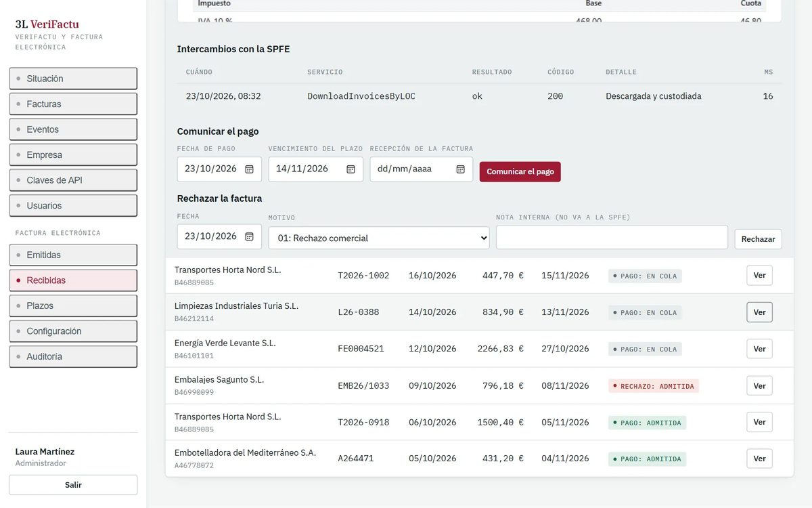Open Configuración in sidebar
The width and height of the screenshot is (812, 508).
pos(73,331)
